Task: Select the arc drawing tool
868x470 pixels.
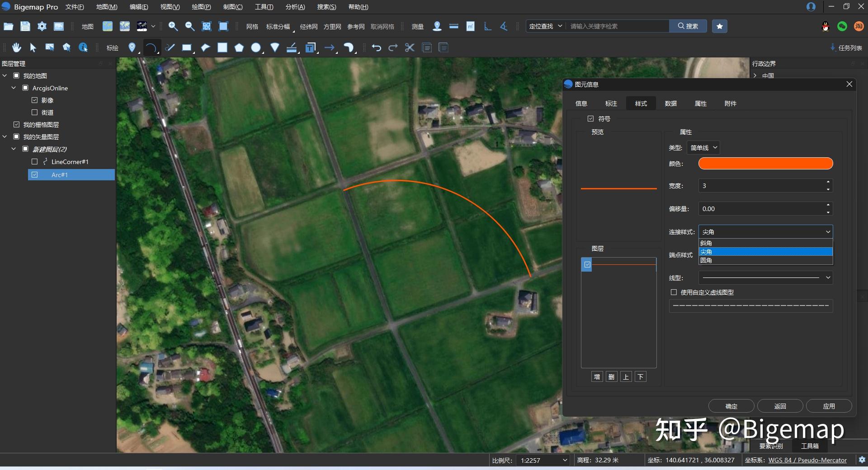Action: tap(151, 47)
